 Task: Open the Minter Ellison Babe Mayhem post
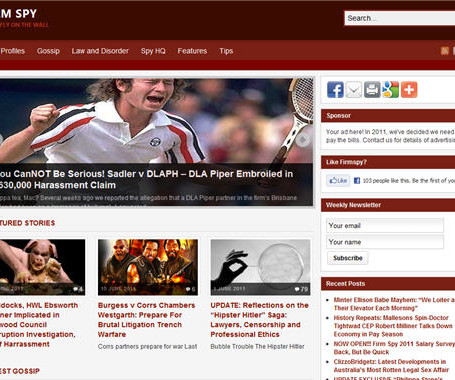coord(394,304)
